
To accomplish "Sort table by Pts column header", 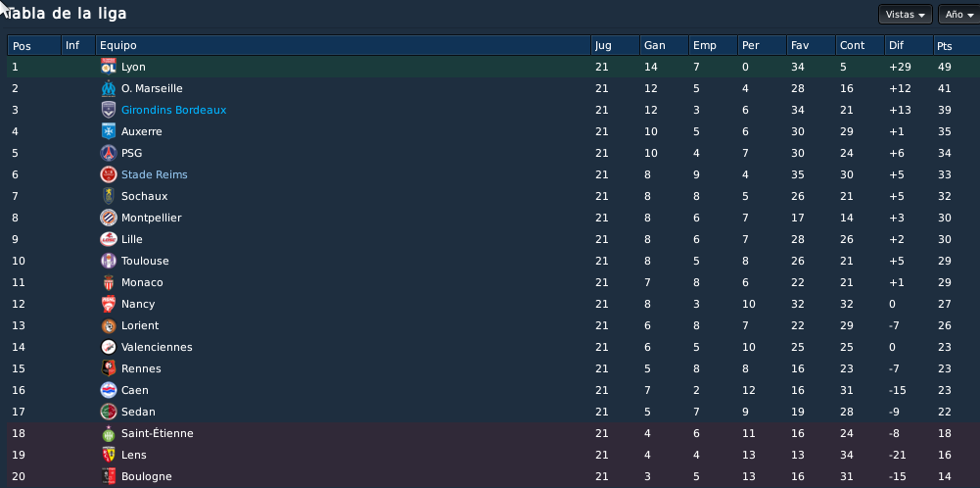I will (x=957, y=46).
